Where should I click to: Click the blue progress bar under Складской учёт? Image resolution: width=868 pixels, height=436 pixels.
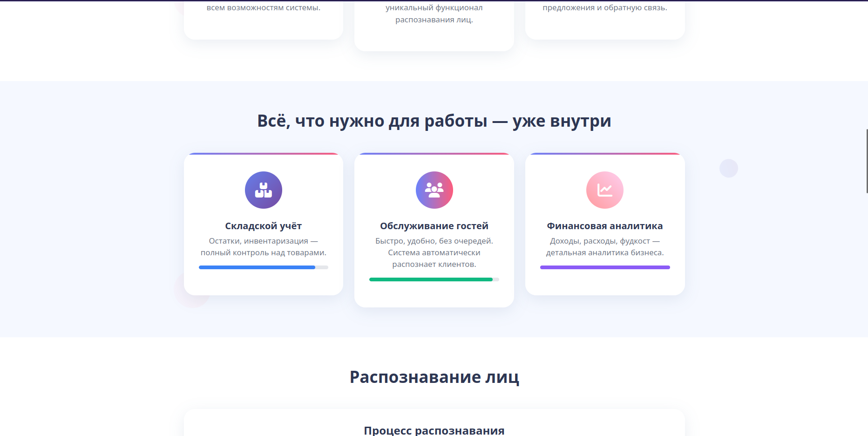pos(264,267)
